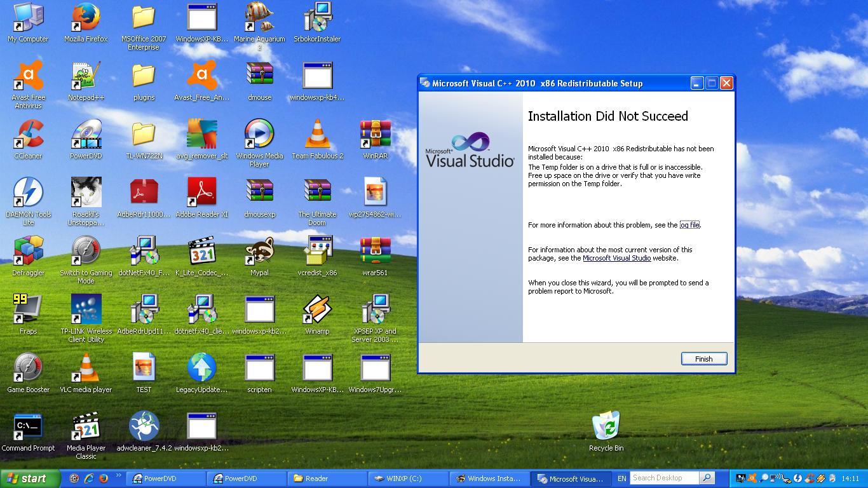The width and height of the screenshot is (868, 488).
Task: Click the EN language indicator in taskbar
Action: (621, 478)
